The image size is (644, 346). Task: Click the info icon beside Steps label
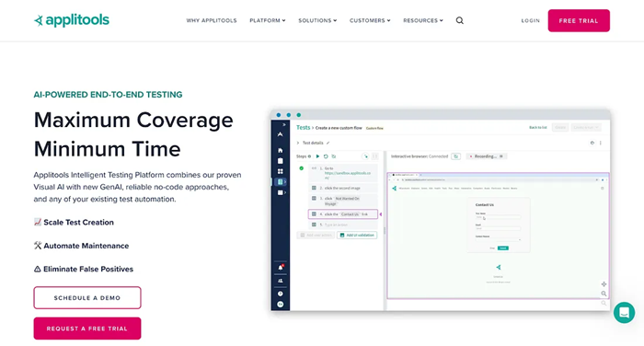tap(310, 156)
